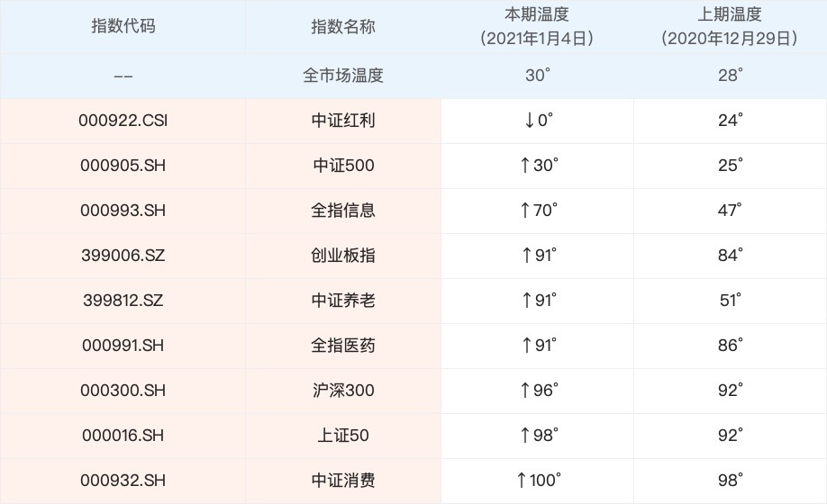This screenshot has width=827, height=504.
Task: Click the 沪深300 index name
Action: click(x=342, y=391)
